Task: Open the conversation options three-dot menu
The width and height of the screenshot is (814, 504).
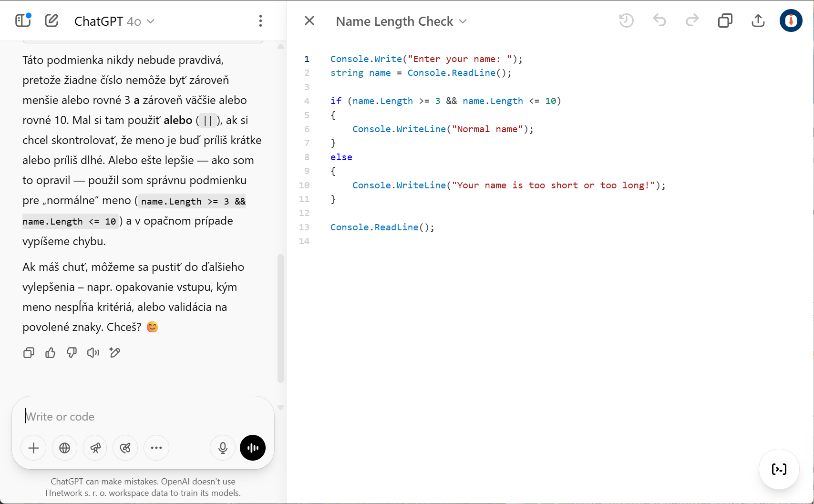Action: click(260, 21)
